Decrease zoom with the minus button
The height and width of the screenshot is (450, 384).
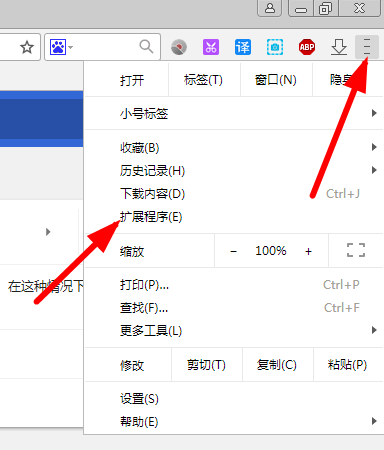pos(233,251)
